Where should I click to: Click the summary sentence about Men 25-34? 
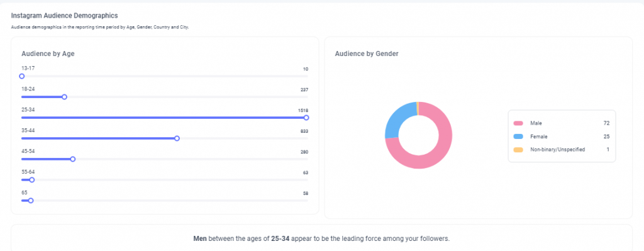pos(322,238)
